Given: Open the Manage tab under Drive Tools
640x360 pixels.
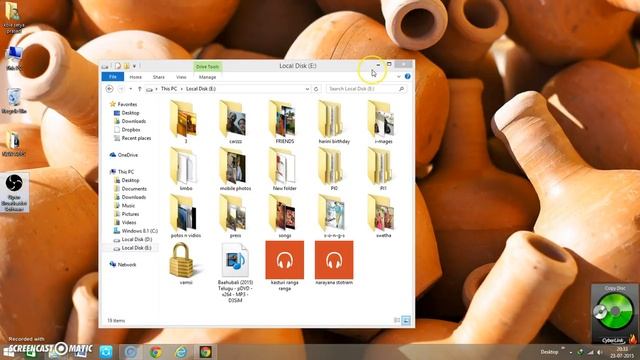Looking at the screenshot, I should pos(207,77).
